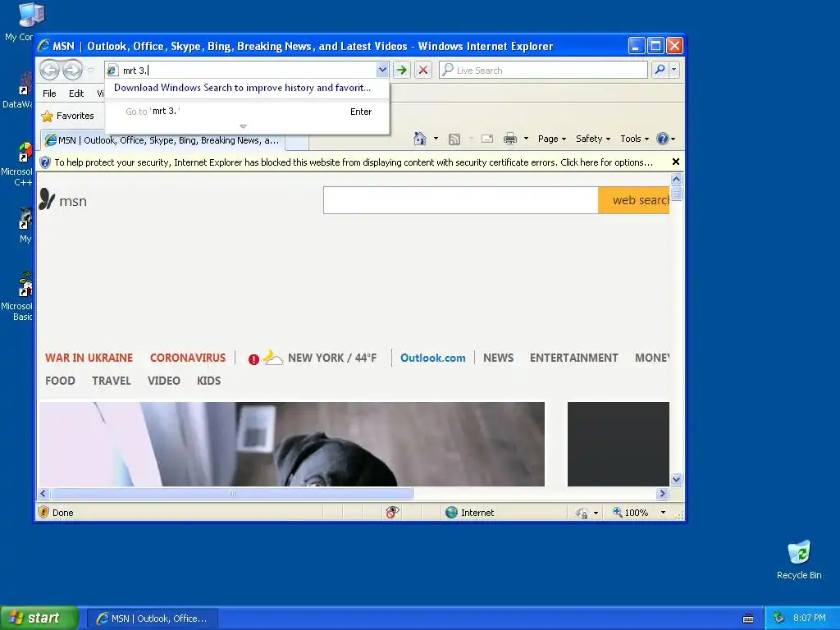Open FOOD section link
840x630 pixels.
[60, 381]
